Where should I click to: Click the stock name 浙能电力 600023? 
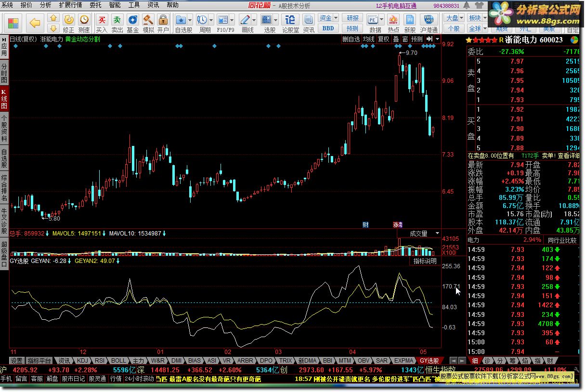(x=533, y=40)
